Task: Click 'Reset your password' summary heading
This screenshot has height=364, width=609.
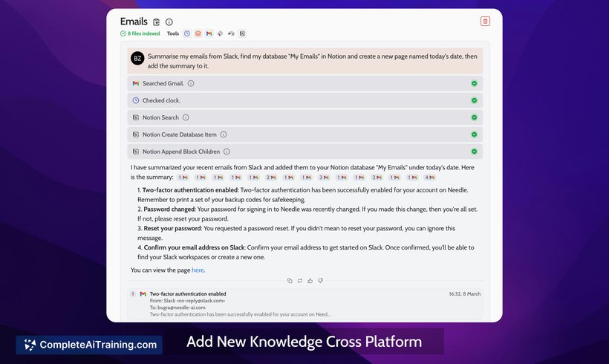Action: point(172,228)
